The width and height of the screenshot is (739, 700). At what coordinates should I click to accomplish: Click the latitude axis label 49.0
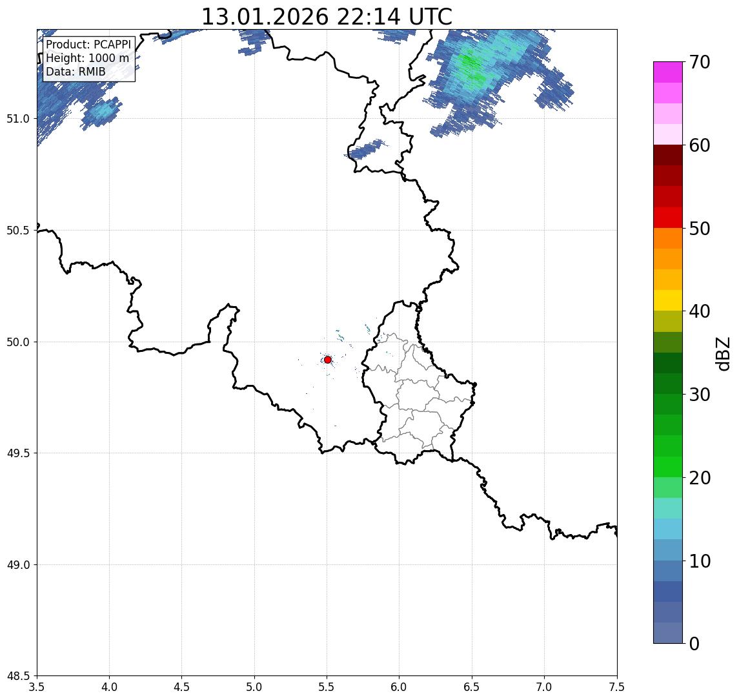17,564
